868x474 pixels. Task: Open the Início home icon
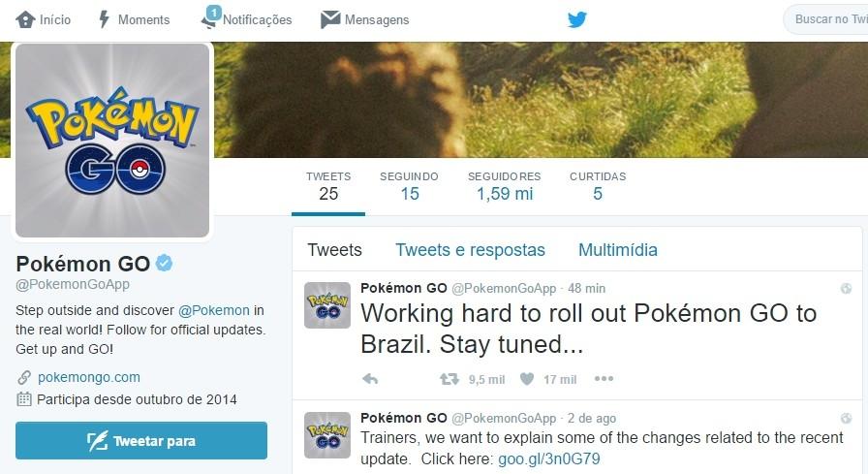25,19
